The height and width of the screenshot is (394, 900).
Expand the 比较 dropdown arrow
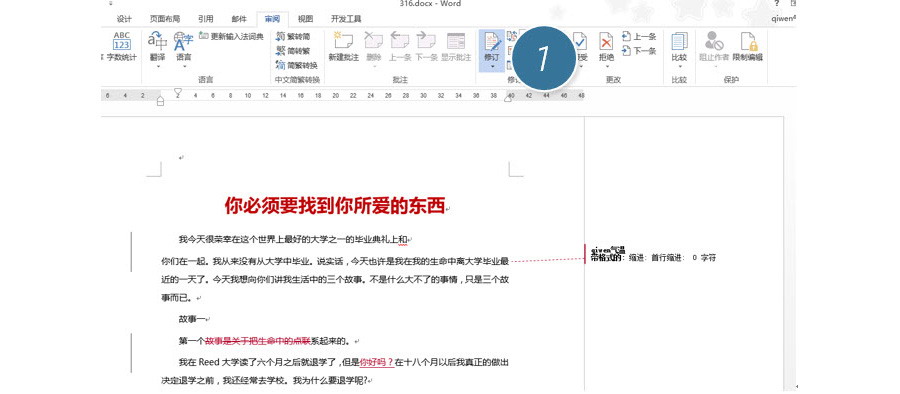click(679, 67)
